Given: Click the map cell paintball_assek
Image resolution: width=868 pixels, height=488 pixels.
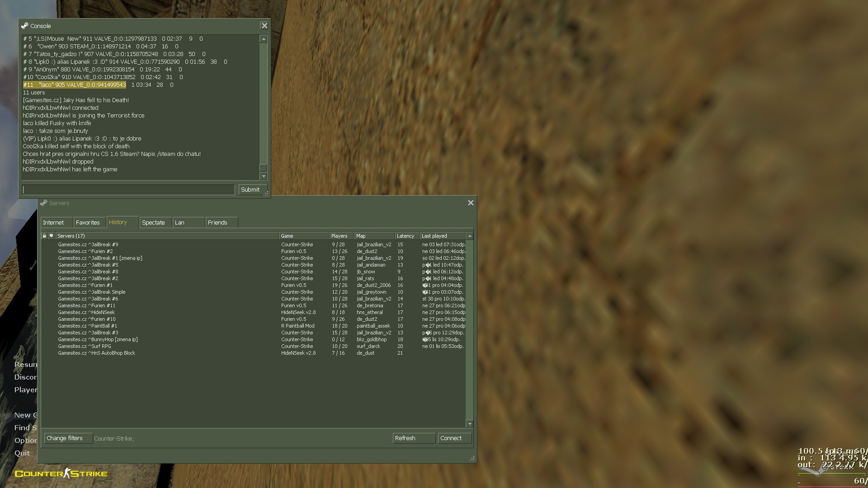Looking at the screenshot, I should (373, 326).
